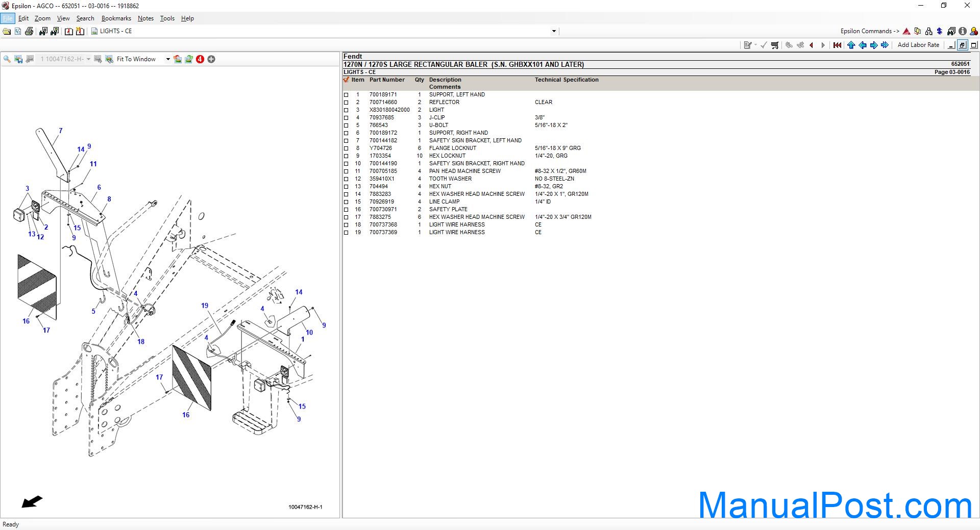
Task: Click the blue dollar sign icon
Action: [940, 32]
